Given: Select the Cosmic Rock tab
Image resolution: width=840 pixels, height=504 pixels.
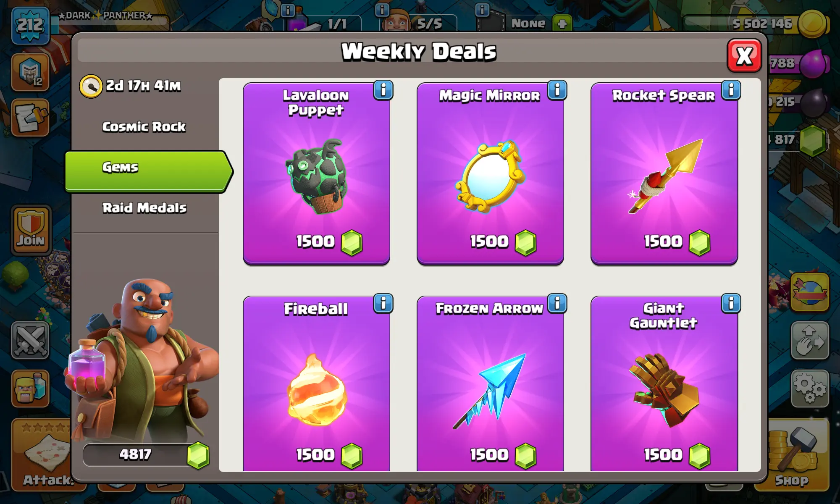Looking at the screenshot, I should pos(144,127).
